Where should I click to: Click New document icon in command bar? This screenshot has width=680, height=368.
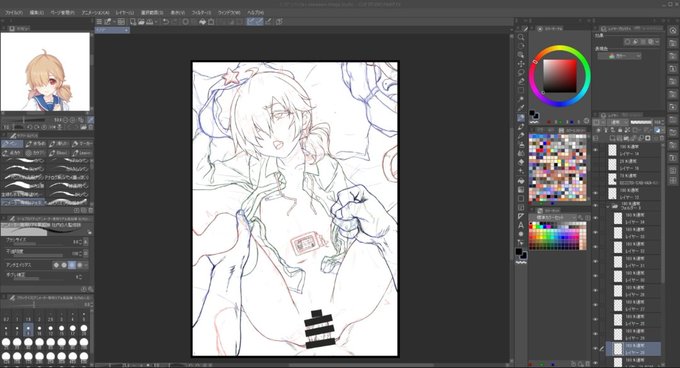click(133, 22)
